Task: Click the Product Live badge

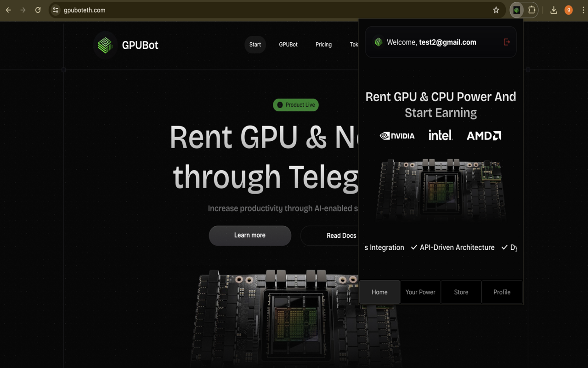Action: (296, 105)
